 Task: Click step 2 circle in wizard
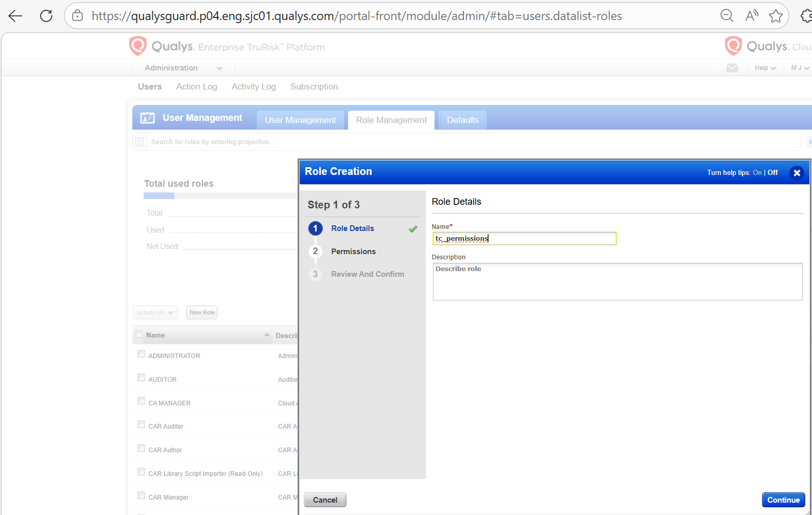click(316, 251)
